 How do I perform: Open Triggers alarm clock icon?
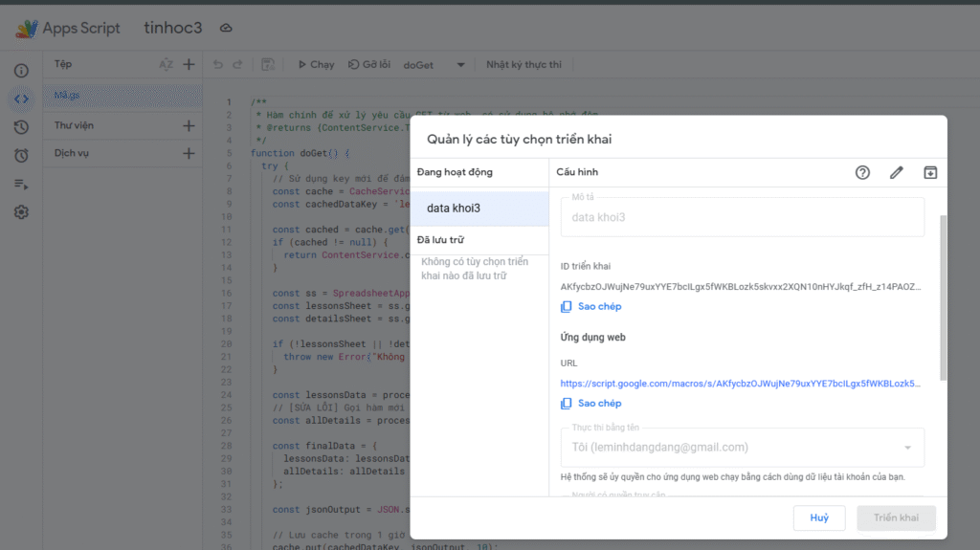21,156
